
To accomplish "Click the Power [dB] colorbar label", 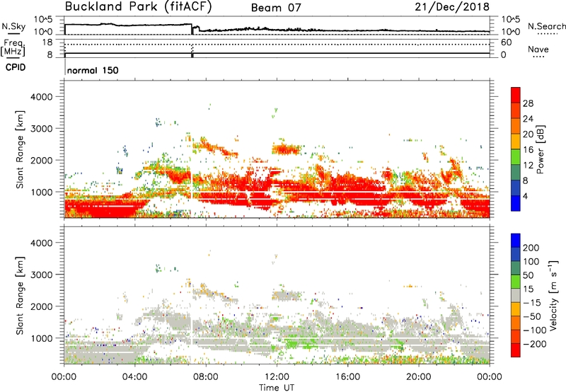I will coord(540,149).
